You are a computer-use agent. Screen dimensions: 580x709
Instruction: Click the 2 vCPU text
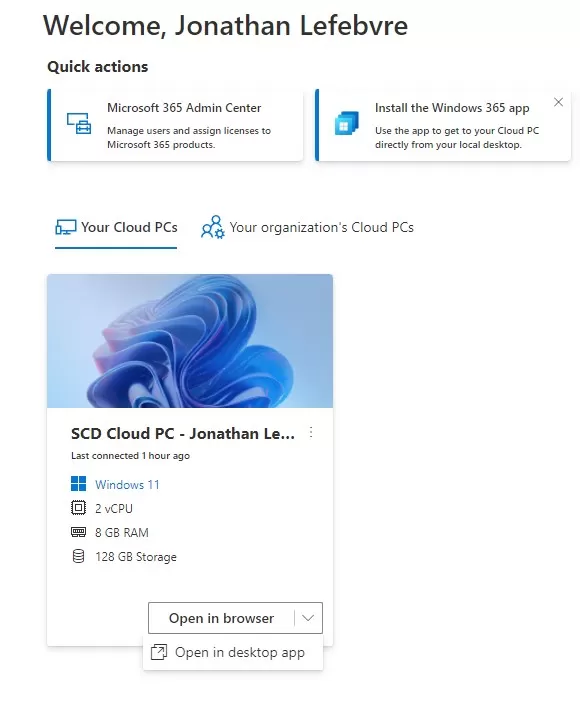coord(114,509)
